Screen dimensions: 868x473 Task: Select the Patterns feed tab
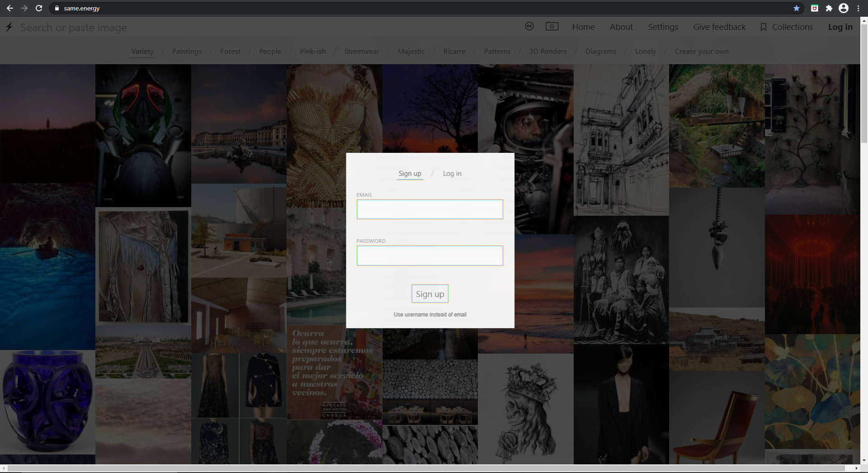497,52
